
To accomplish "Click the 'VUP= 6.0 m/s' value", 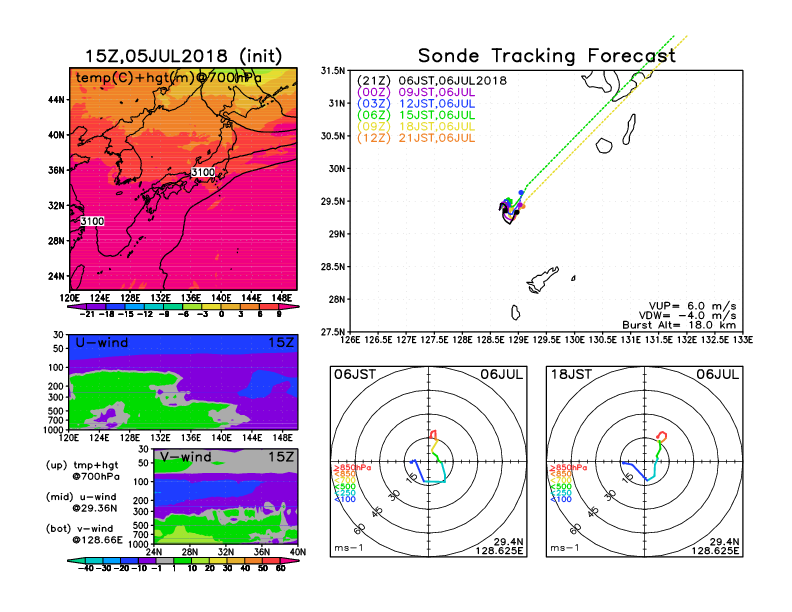I will [692, 306].
